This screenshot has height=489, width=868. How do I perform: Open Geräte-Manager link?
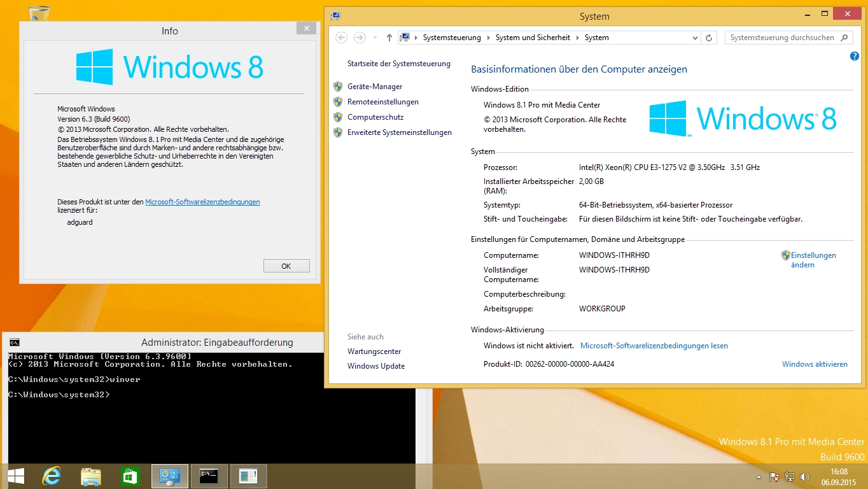pyautogui.click(x=375, y=87)
